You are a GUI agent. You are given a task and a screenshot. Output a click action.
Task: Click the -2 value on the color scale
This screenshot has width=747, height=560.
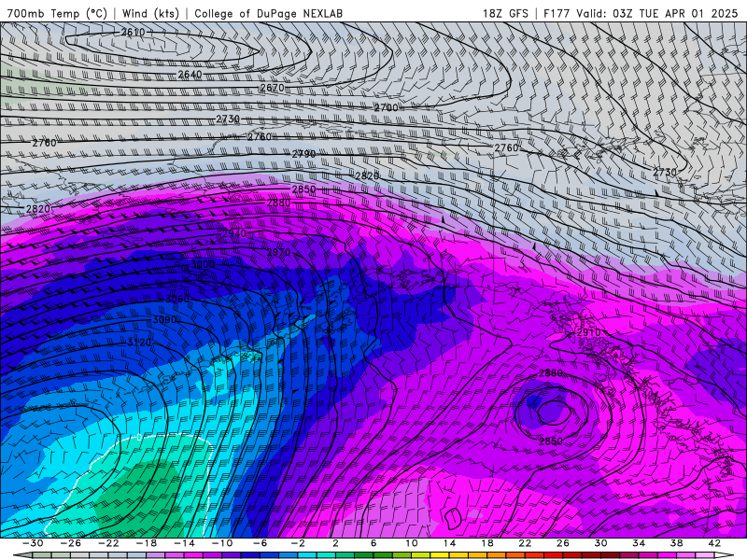298,543
